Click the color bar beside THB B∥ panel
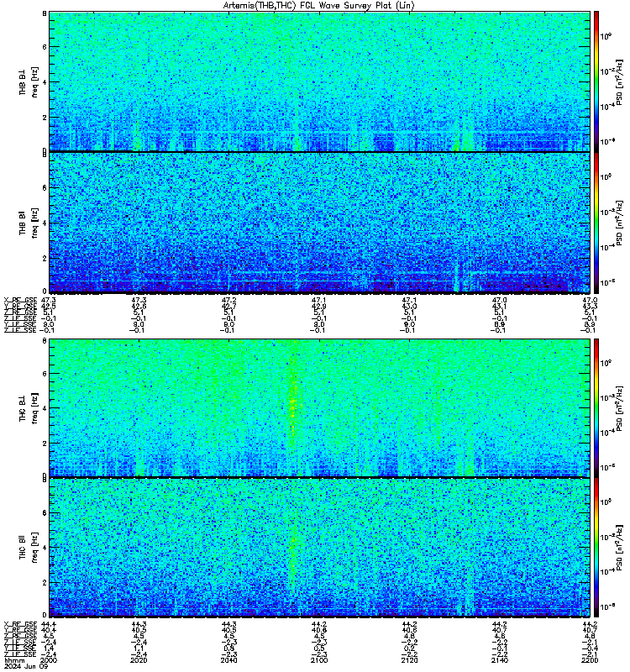Screen dimensions: 630x672 pyautogui.click(x=596, y=223)
